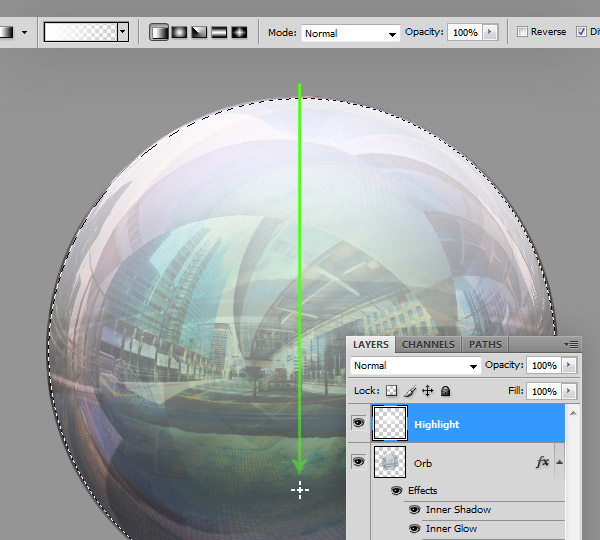The image size is (600, 540).
Task: Switch to the Paths tab
Action: tap(485, 344)
